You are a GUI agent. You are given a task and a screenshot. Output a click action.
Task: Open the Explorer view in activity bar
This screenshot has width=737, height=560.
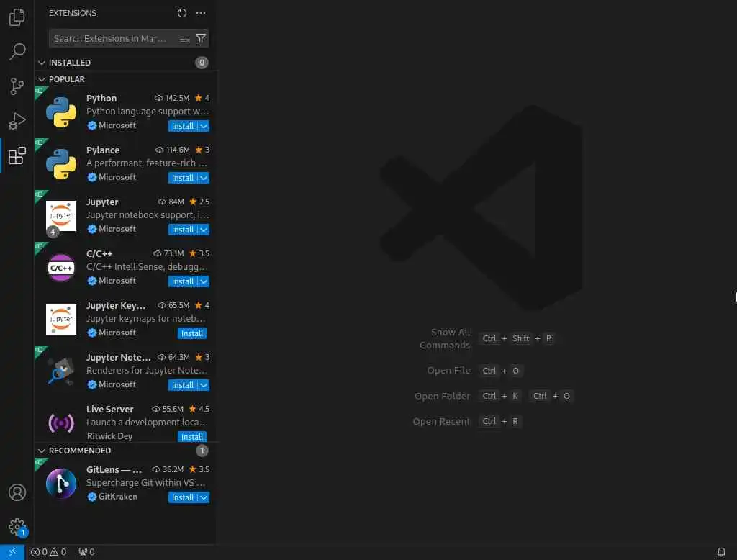17,17
